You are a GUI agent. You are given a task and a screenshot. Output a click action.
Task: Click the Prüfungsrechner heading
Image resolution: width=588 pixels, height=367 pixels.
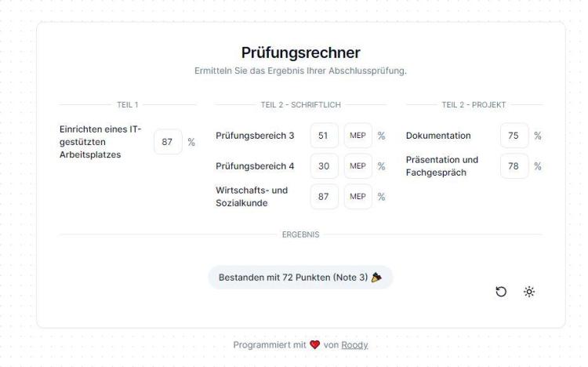click(x=301, y=53)
